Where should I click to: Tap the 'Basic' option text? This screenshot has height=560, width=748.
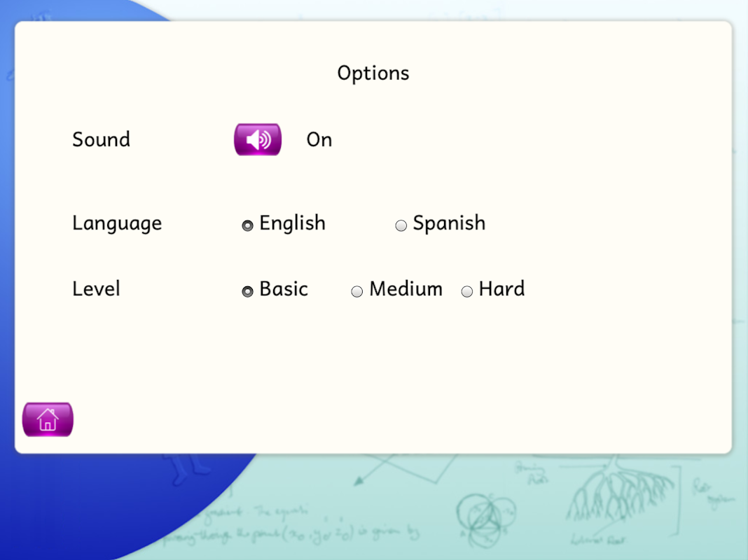(283, 288)
